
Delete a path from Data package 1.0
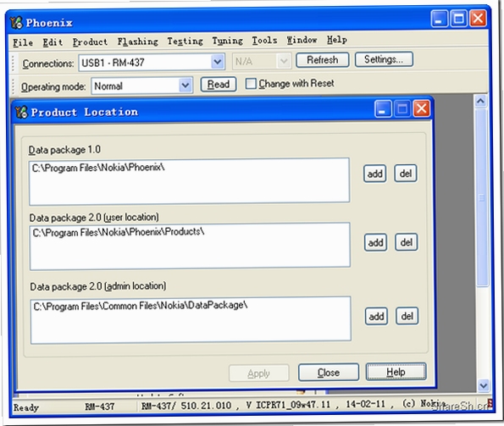pyautogui.click(x=406, y=174)
